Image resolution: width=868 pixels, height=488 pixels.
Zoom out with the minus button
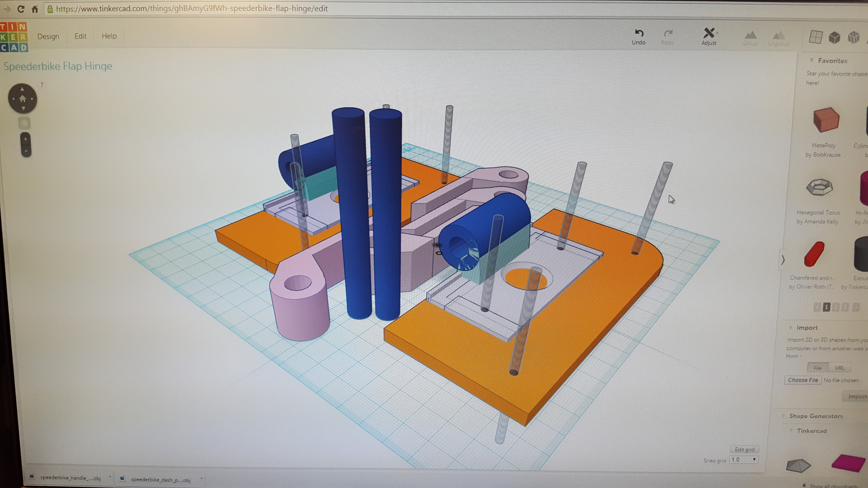click(26, 151)
